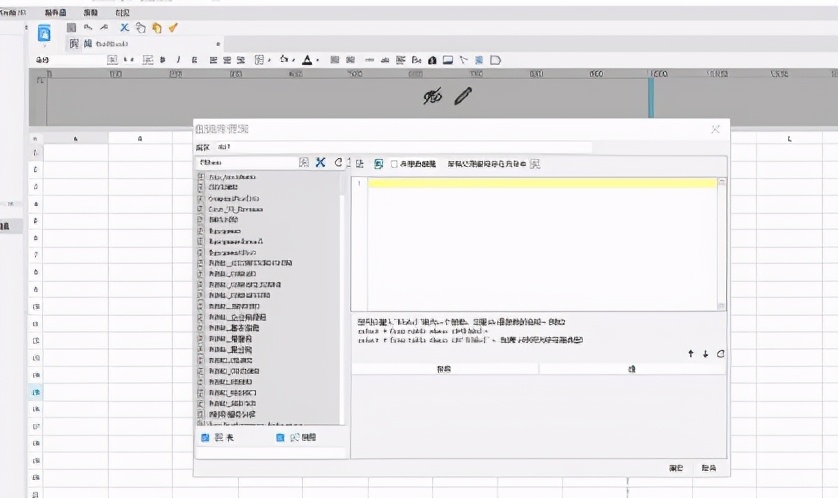
Task: Click the dataset name input field
Action: [403, 147]
